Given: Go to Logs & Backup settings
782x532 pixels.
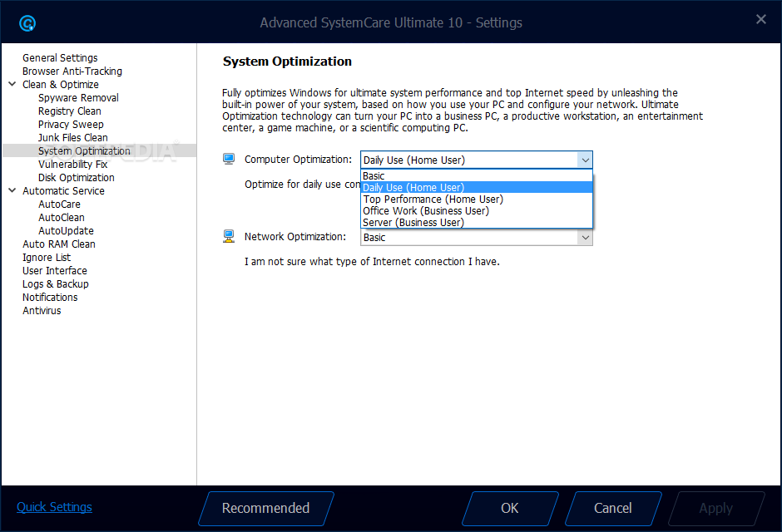Looking at the screenshot, I should 56,284.
